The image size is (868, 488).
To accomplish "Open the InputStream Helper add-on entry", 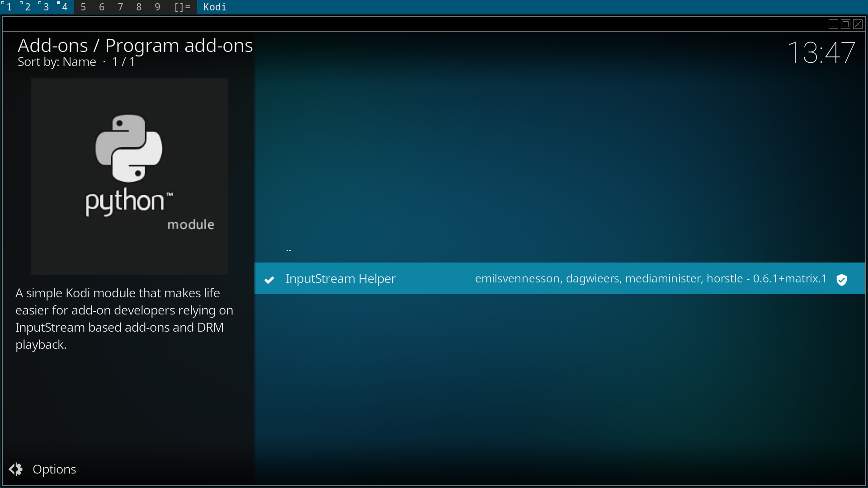I will tap(560, 278).
